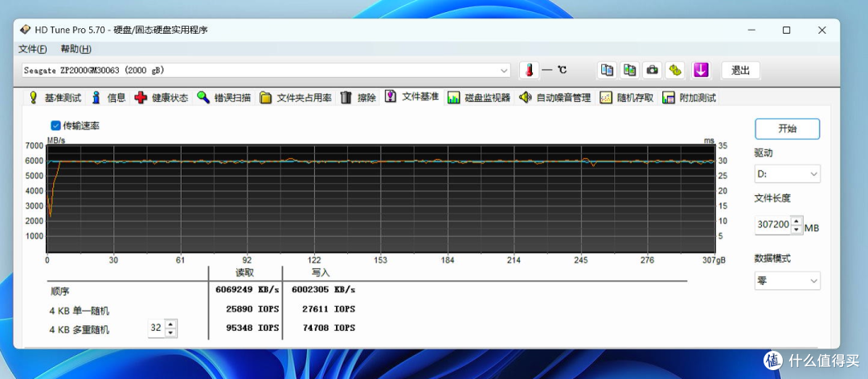Screen dimensions: 868x379
Task: Open the 健康状态 tab
Action: tap(162, 98)
